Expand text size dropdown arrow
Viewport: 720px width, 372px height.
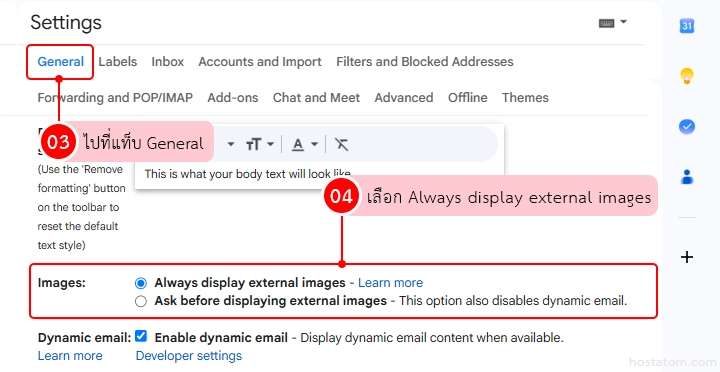click(270, 144)
